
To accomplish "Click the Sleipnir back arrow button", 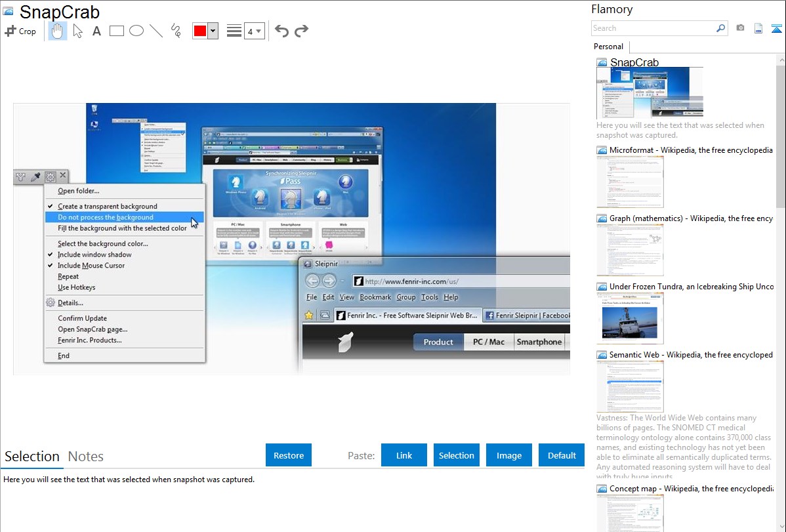I will point(312,281).
